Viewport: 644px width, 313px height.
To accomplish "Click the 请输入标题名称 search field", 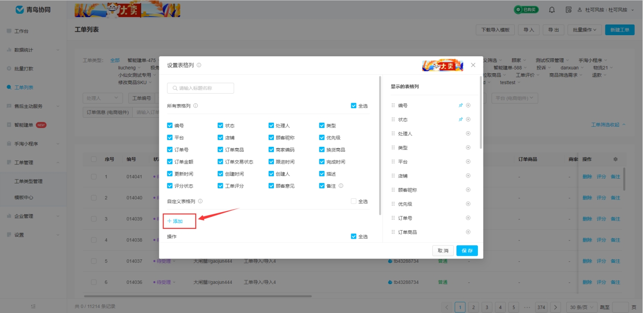I will (200, 88).
